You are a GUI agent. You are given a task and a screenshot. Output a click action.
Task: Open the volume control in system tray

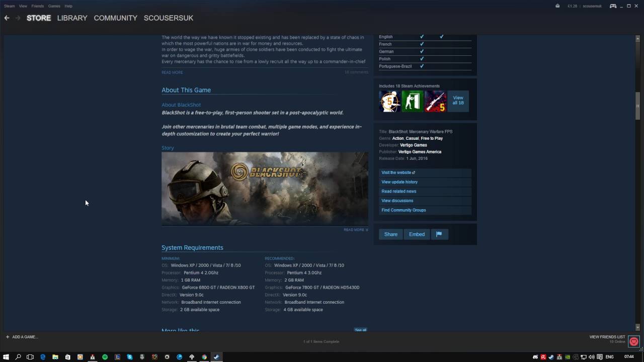591,357
